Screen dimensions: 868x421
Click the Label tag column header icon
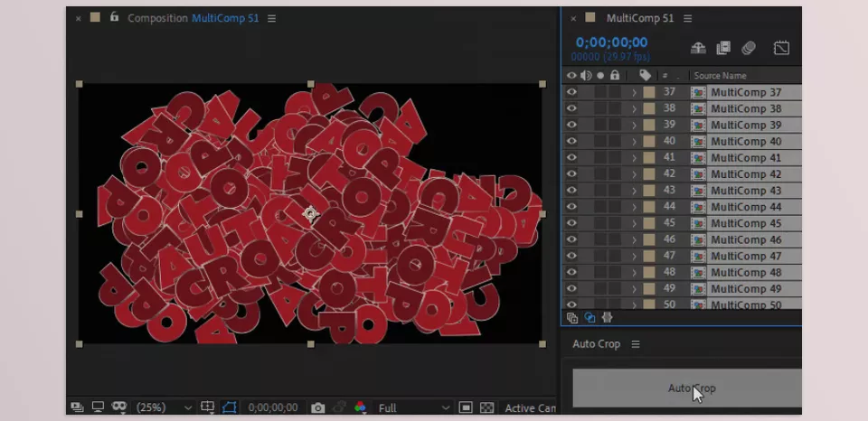pos(645,75)
